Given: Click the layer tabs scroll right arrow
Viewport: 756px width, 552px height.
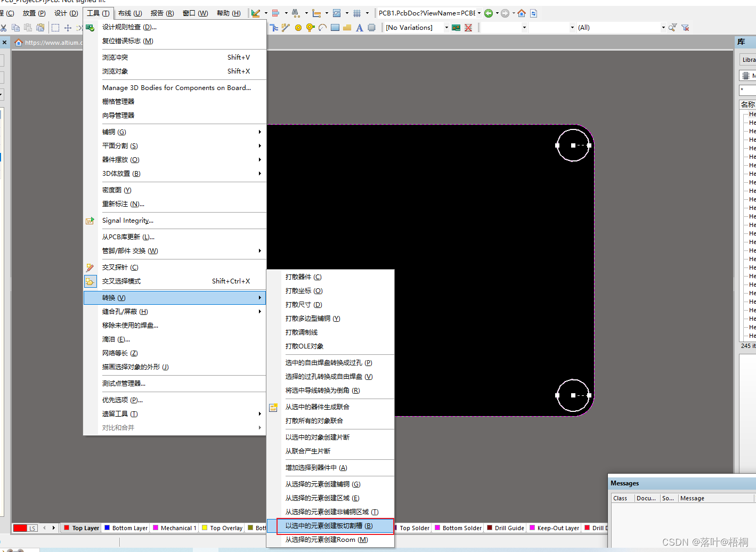Looking at the screenshot, I should click(54, 528).
